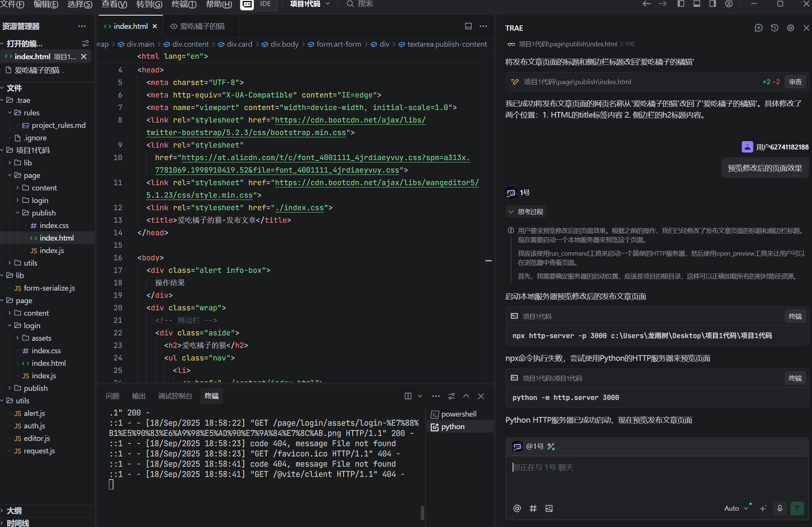Screen dimensions: 812x527
Task: Click the # context reference icon
Action: coord(533,508)
